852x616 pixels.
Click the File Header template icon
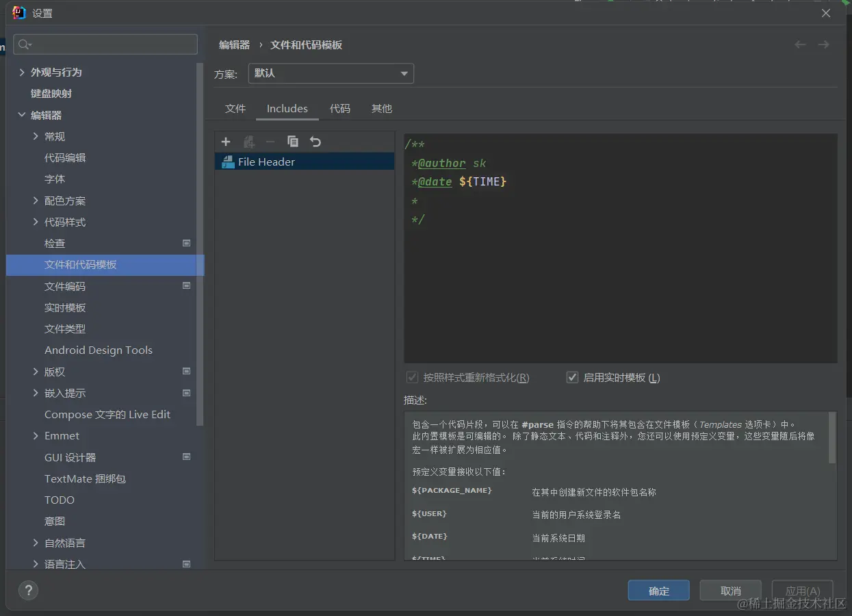[228, 162]
